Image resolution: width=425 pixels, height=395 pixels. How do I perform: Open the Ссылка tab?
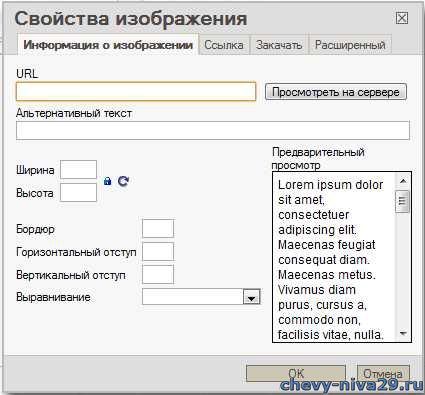[x=224, y=45]
